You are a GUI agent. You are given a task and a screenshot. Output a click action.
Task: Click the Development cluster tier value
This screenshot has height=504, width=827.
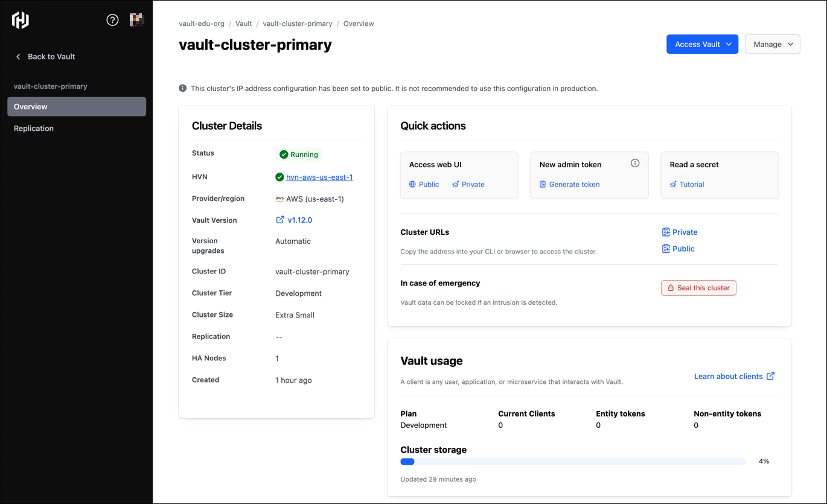coord(298,293)
